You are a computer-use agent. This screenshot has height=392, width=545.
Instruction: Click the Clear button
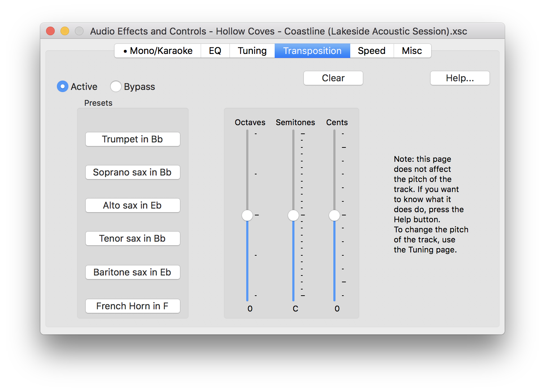click(333, 78)
